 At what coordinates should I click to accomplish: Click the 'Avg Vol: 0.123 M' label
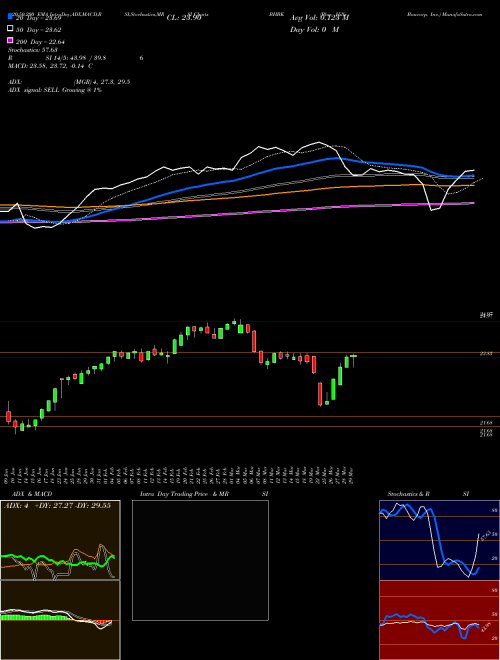coord(319,18)
